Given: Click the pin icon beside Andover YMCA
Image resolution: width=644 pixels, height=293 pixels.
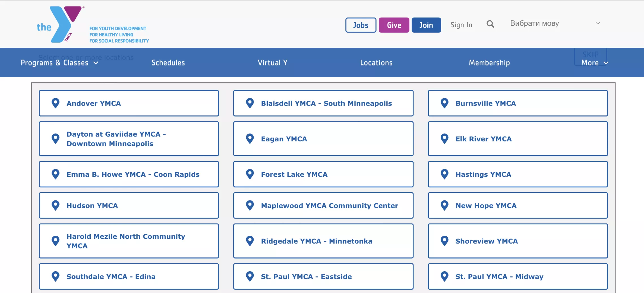Looking at the screenshot, I should 56,103.
